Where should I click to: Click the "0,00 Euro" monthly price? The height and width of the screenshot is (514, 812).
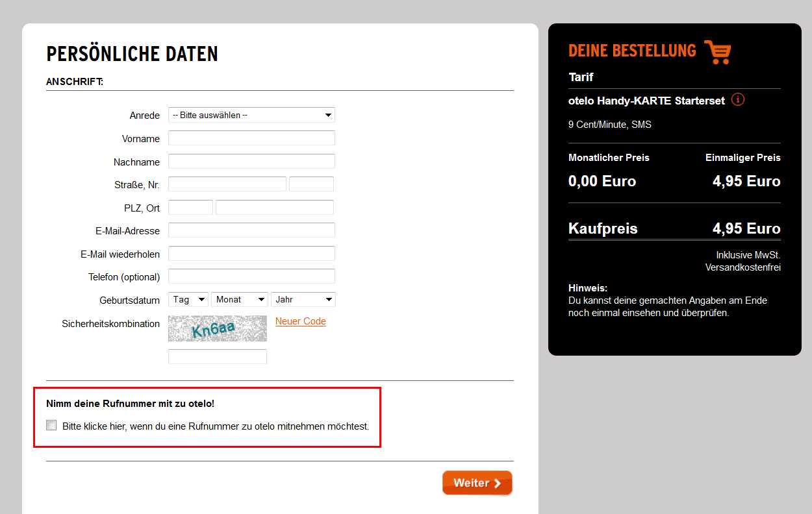click(602, 181)
